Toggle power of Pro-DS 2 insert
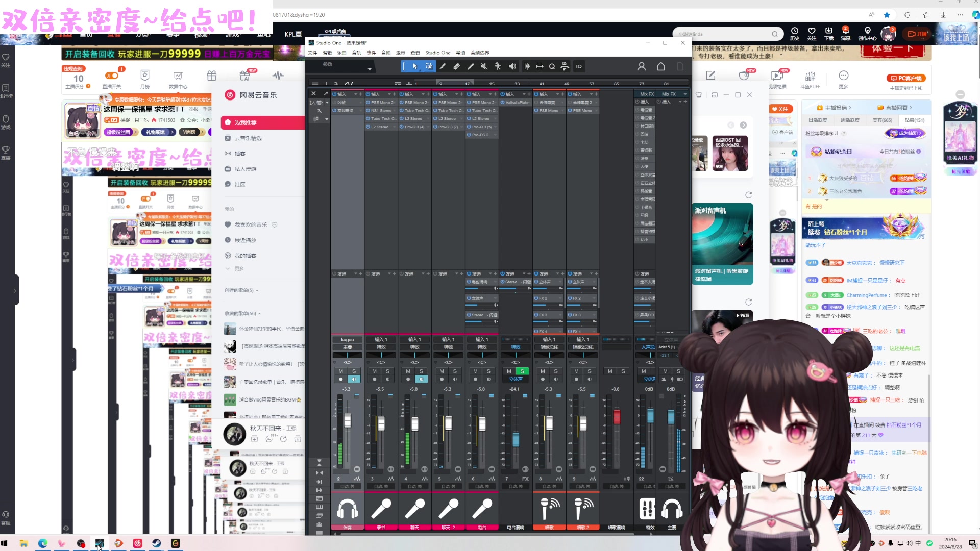Viewport: 980px width, 551px height. [469, 135]
